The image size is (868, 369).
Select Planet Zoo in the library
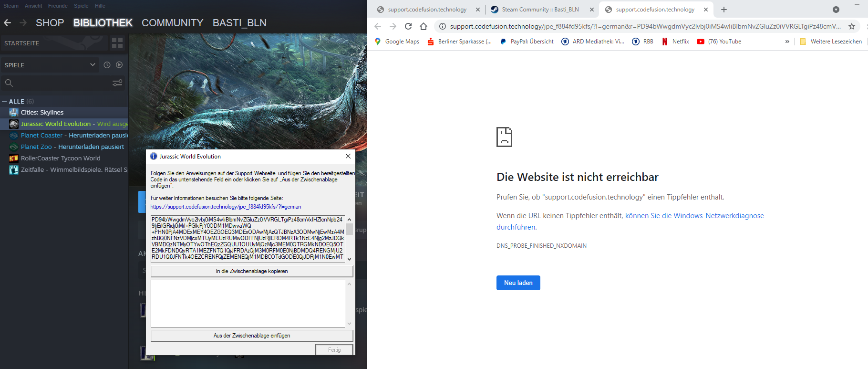pos(64,147)
